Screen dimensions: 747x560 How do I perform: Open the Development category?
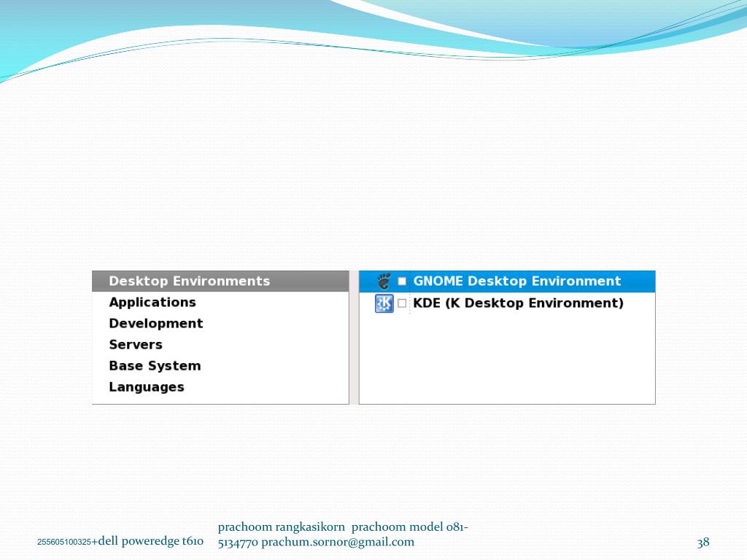coord(220,323)
